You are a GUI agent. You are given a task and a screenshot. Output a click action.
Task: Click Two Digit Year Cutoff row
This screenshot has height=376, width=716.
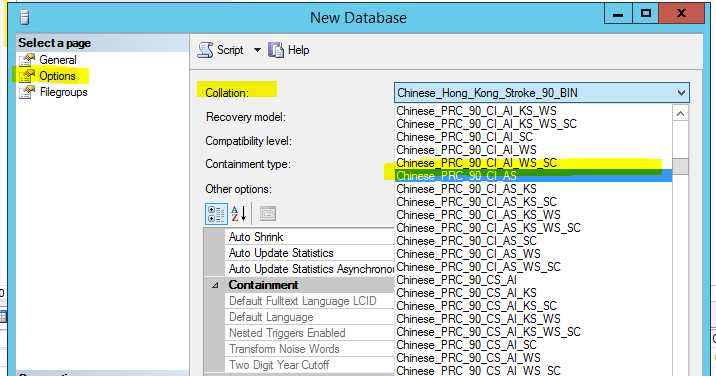tap(309, 365)
